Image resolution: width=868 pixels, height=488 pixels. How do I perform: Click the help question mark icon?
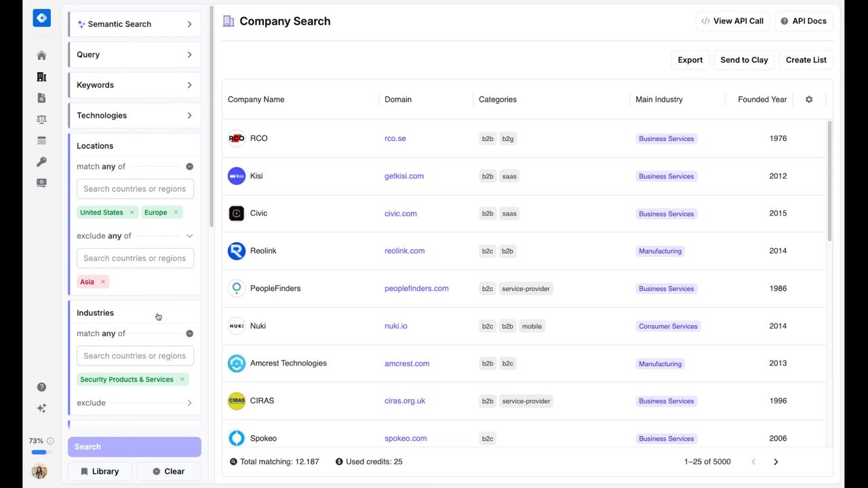(x=41, y=387)
